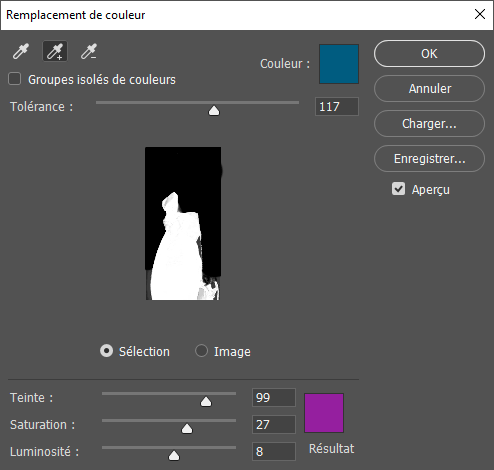Click the Luminosité value field 8

pos(274,452)
